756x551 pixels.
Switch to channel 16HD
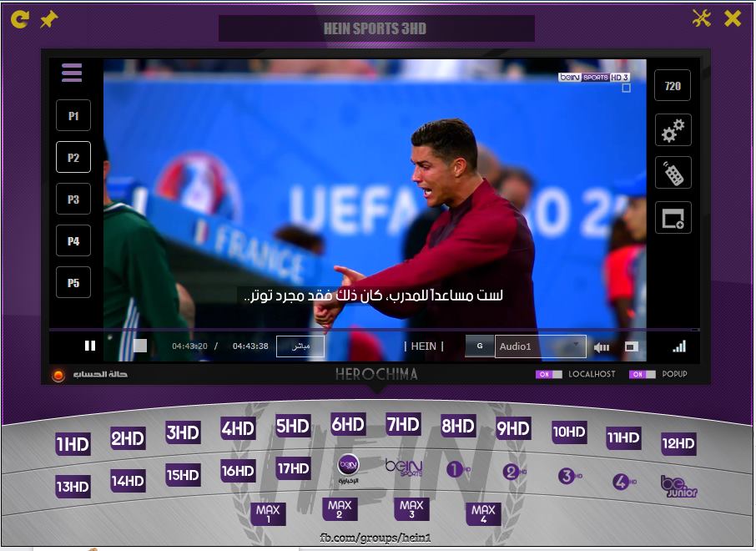[238, 471]
